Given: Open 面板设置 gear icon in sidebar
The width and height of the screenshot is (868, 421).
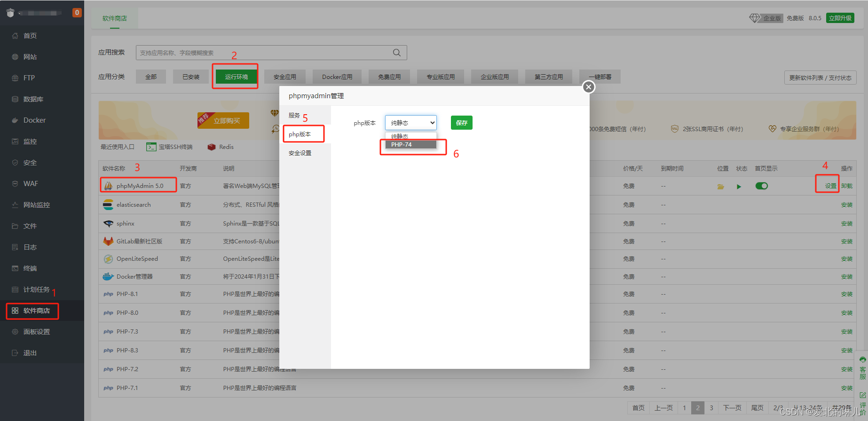Looking at the screenshot, I should tap(15, 332).
